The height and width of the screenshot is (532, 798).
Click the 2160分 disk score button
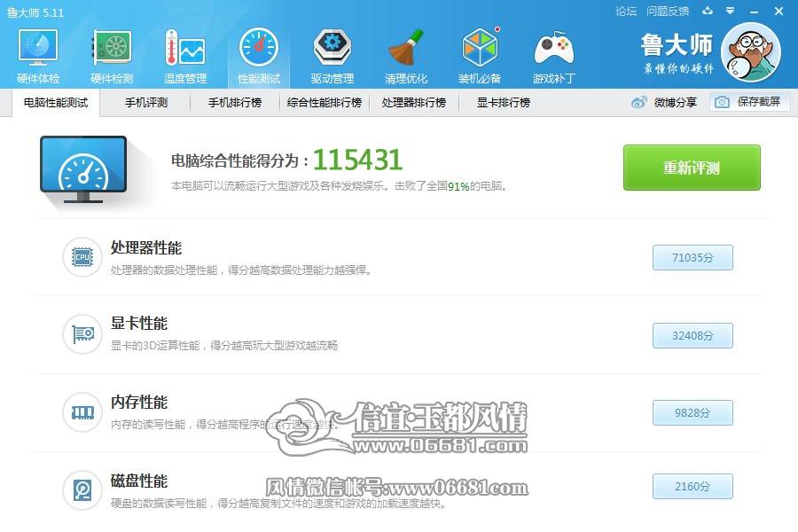tap(692, 487)
